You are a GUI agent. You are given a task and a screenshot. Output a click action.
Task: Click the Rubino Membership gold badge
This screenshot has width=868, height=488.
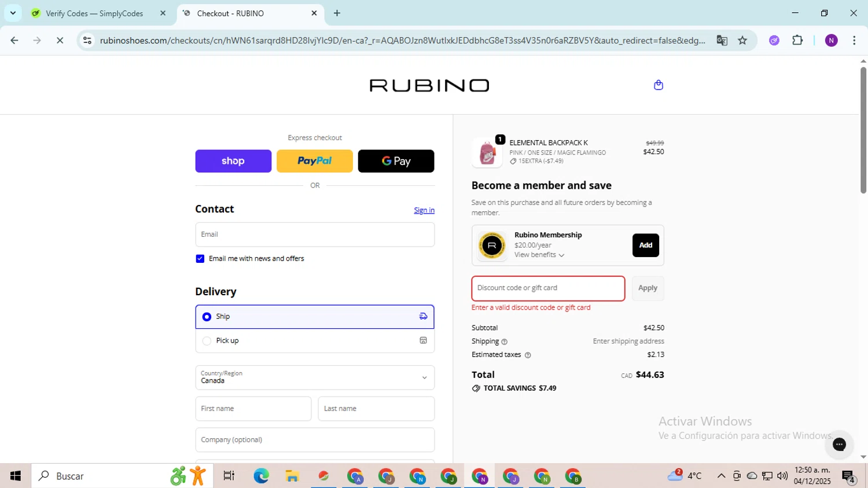[x=492, y=245]
